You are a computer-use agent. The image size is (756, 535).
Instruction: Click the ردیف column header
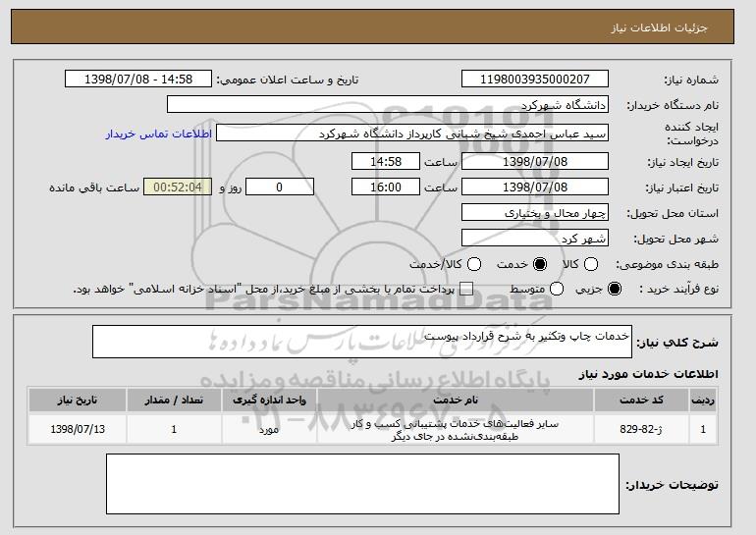[703, 401]
